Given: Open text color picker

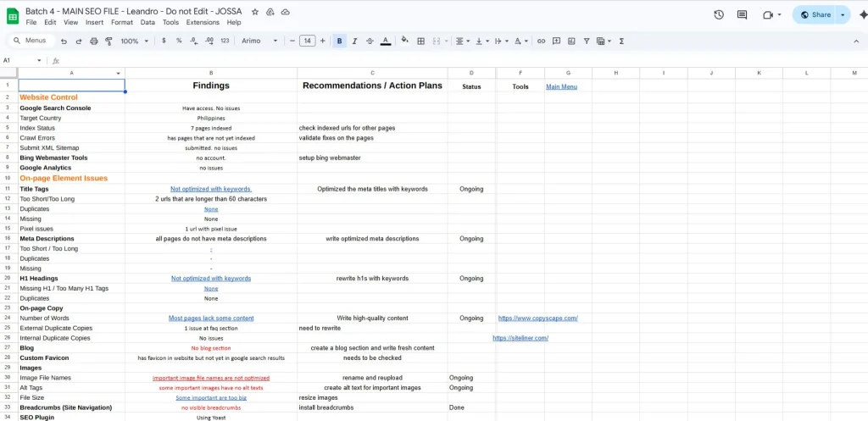Looking at the screenshot, I should tap(386, 41).
